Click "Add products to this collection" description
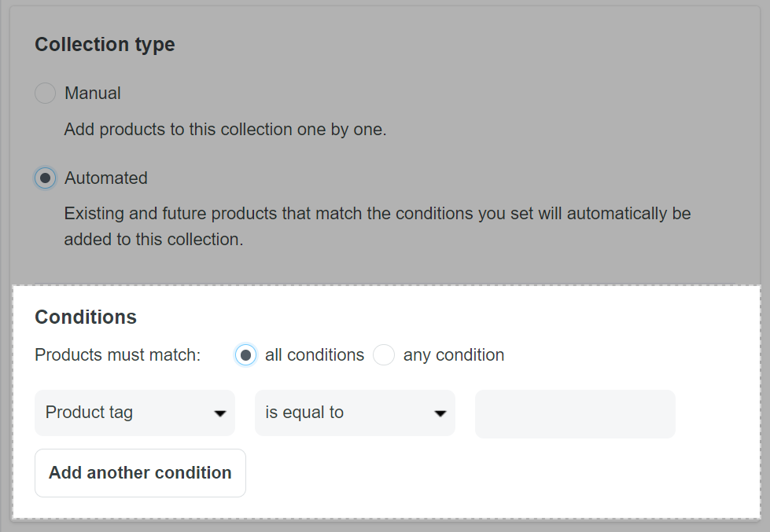Image resolution: width=770 pixels, height=532 pixels. click(225, 130)
